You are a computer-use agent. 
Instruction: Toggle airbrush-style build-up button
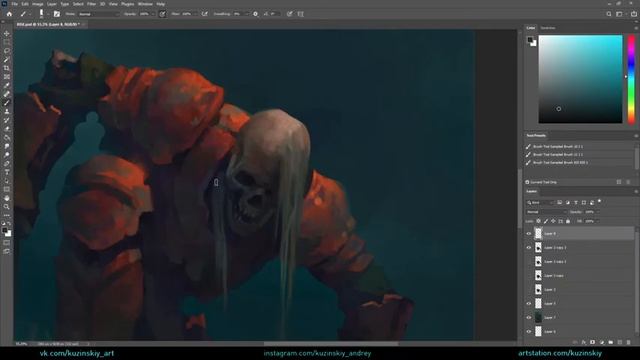tap(204, 14)
